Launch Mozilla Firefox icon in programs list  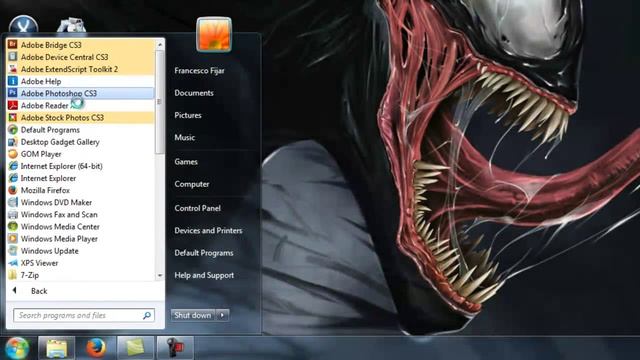point(13,190)
